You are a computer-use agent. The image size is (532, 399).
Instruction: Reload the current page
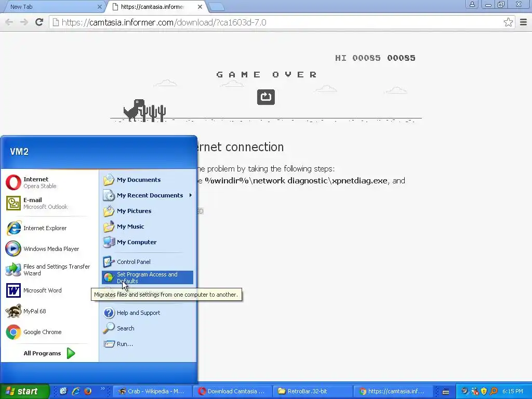39,22
